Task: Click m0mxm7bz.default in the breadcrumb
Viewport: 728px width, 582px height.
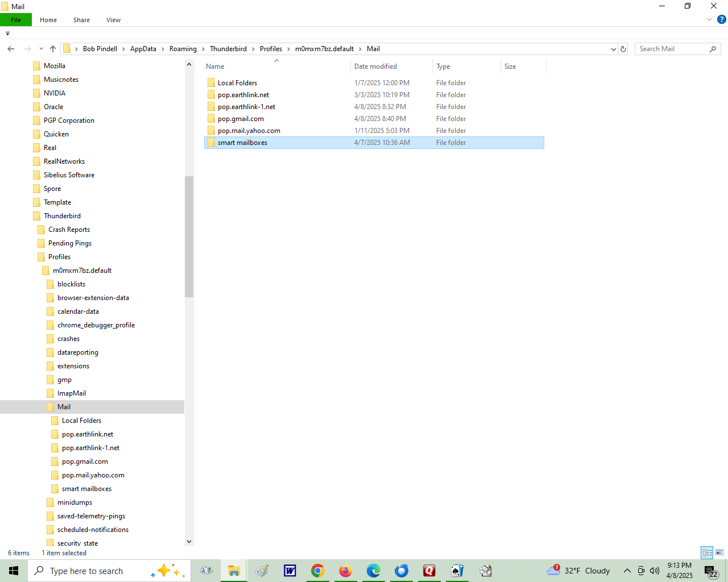Action: (x=324, y=49)
